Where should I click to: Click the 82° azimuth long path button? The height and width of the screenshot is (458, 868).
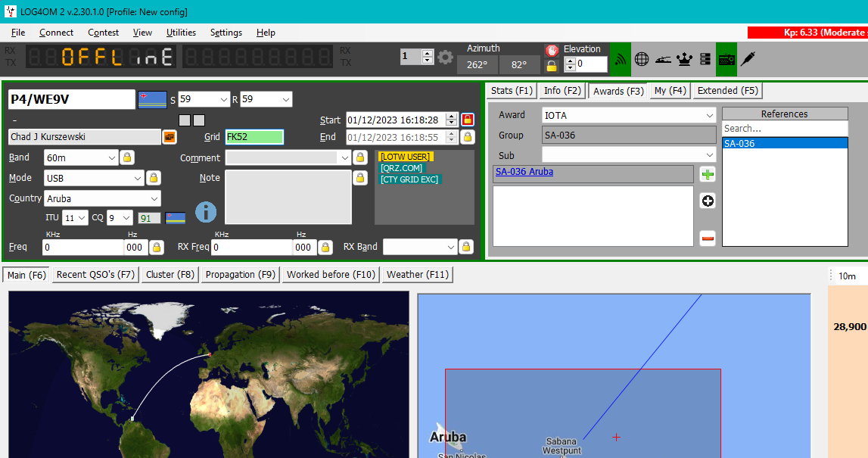(518, 65)
